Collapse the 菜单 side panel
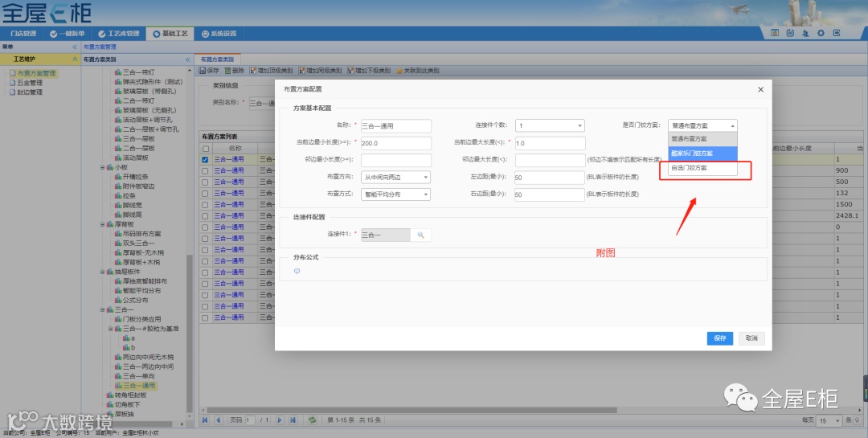This screenshot has width=868, height=438. click(75, 47)
